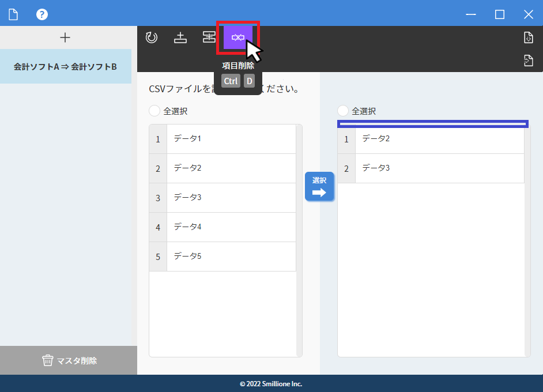Select データ2 row in the right list
The width and height of the screenshot is (543, 392).
click(438, 139)
